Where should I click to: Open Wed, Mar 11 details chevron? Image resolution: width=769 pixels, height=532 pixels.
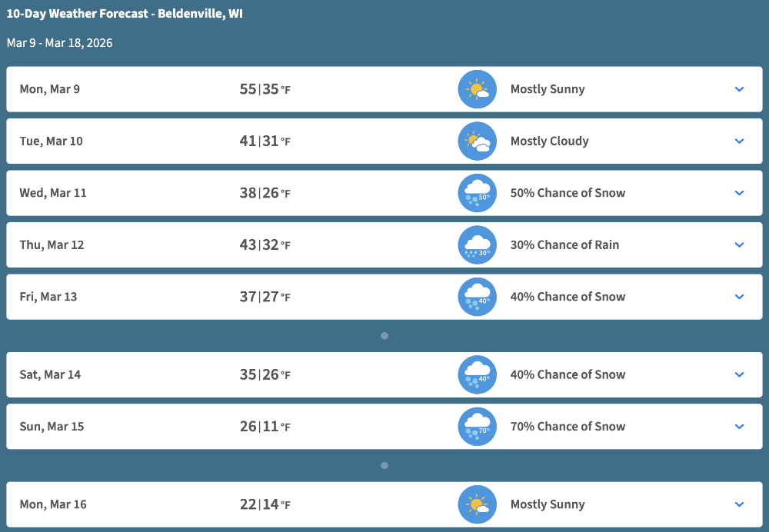(739, 193)
